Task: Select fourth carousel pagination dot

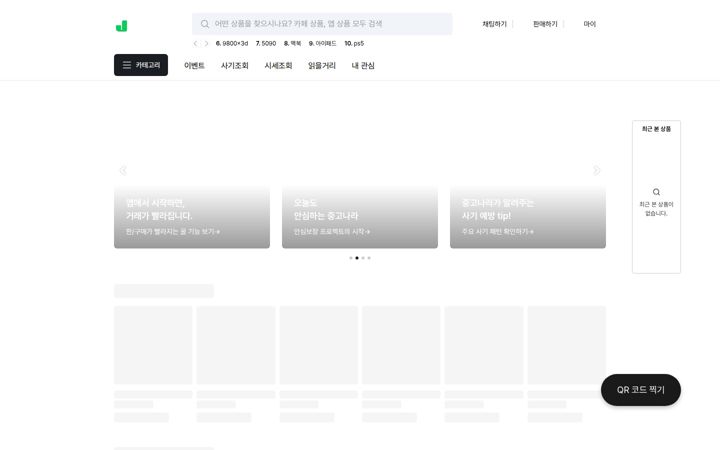Action: (x=369, y=258)
